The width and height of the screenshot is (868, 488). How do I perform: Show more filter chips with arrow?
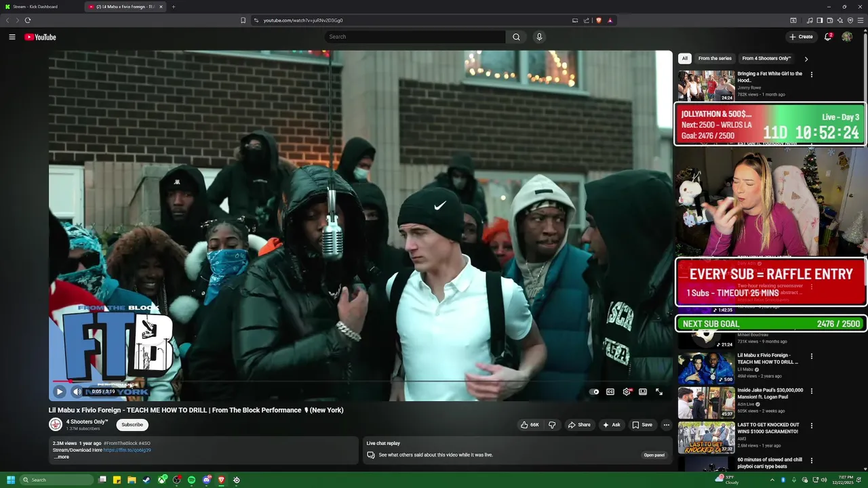coord(806,59)
